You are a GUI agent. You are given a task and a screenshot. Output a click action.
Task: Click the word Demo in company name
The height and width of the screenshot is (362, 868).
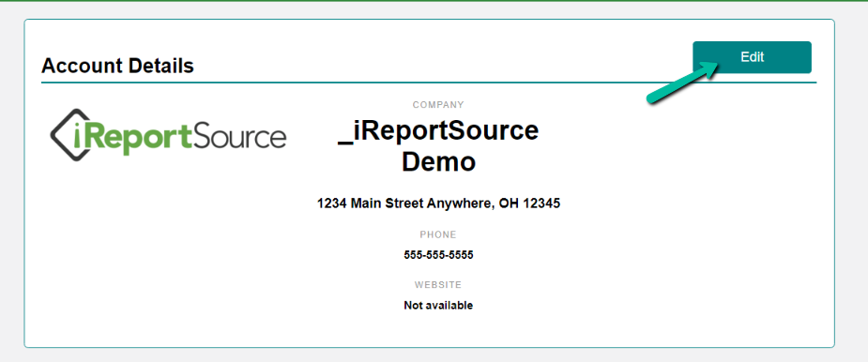pos(438,161)
